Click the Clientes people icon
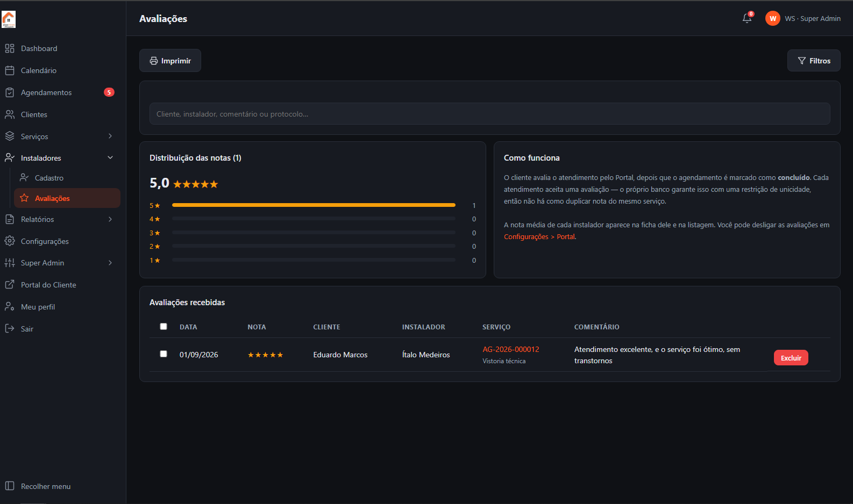Image resolution: width=853 pixels, height=504 pixels. (x=10, y=114)
